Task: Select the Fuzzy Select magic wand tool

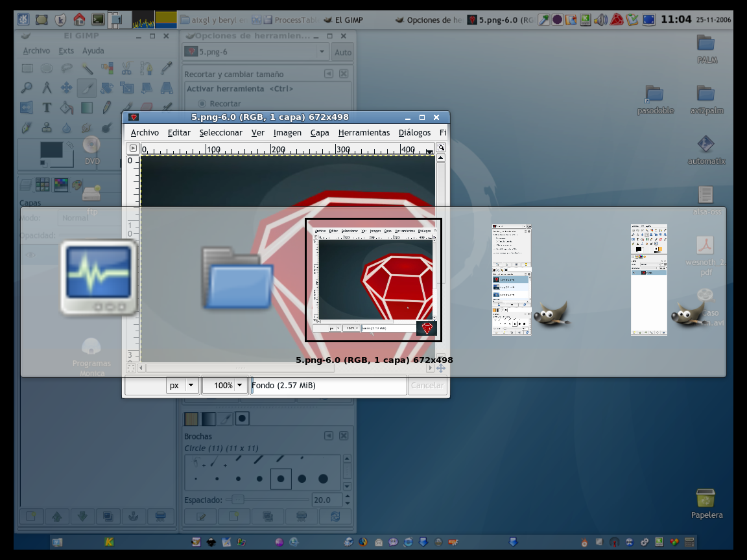Action: tap(87, 68)
